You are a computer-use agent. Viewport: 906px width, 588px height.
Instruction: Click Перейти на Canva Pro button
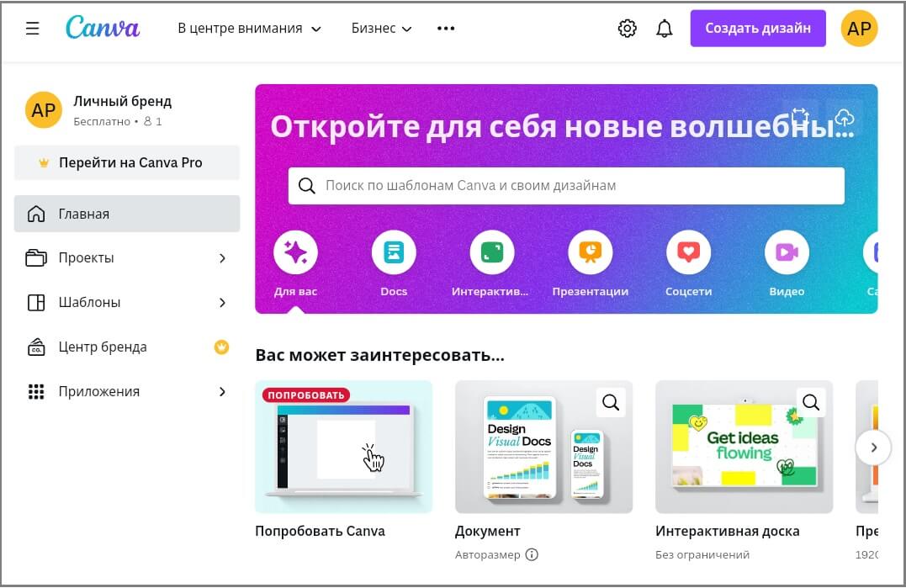(126, 163)
